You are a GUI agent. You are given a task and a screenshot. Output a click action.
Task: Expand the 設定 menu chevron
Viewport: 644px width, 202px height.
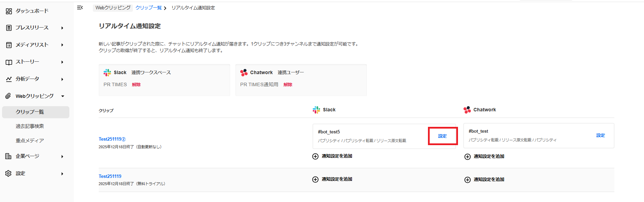click(x=62, y=173)
